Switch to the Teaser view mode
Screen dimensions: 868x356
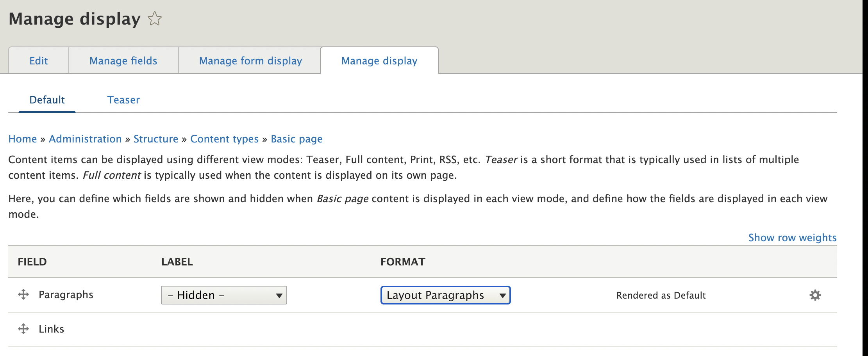point(124,100)
